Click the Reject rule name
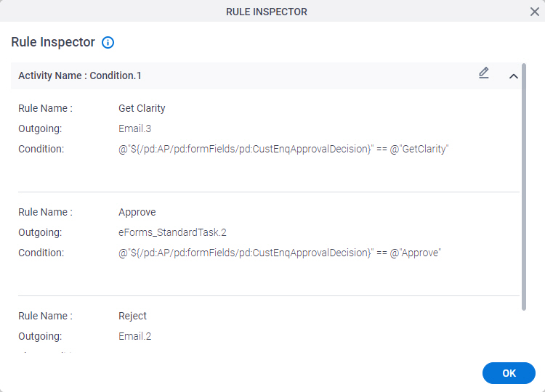Image resolution: width=545 pixels, height=392 pixels. [x=132, y=316]
